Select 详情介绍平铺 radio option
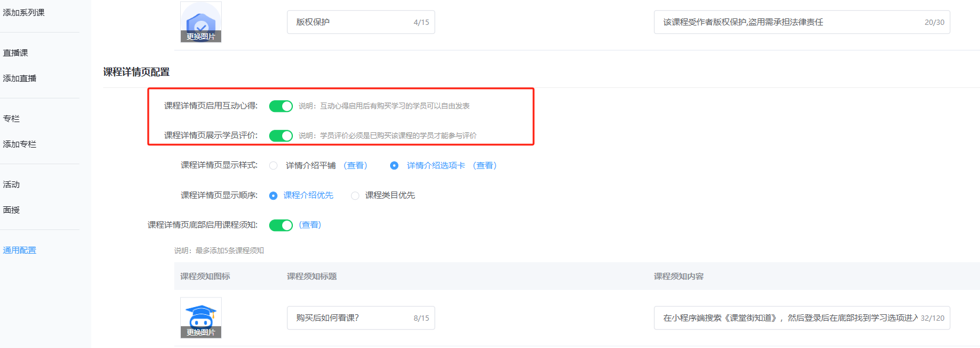This screenshot has width=980, height=348. coord(273,166)
